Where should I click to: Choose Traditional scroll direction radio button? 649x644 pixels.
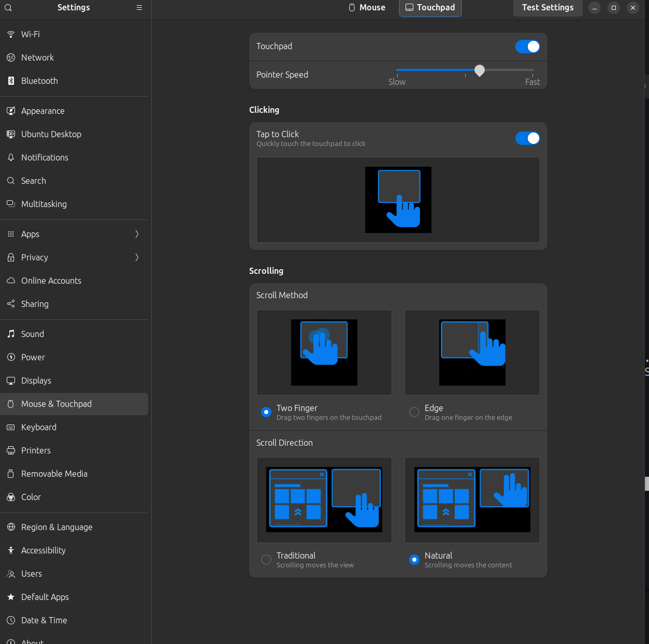point(266,560)
